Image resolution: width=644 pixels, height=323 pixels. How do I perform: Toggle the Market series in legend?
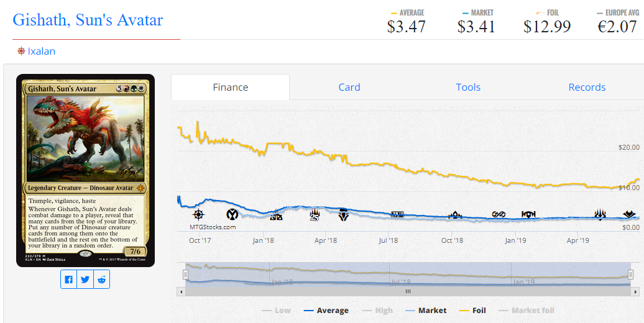point(425,311)
